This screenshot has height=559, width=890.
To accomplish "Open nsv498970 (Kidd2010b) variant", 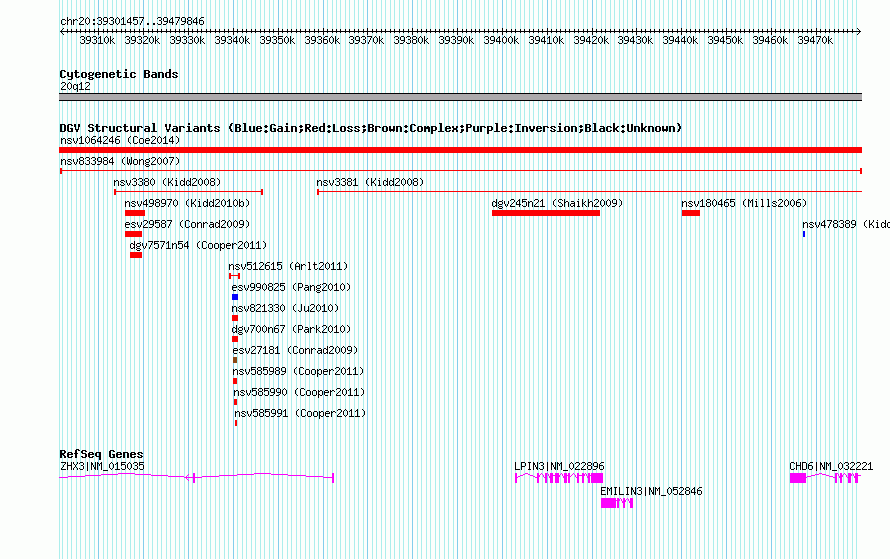I will [x=187, y=203].
